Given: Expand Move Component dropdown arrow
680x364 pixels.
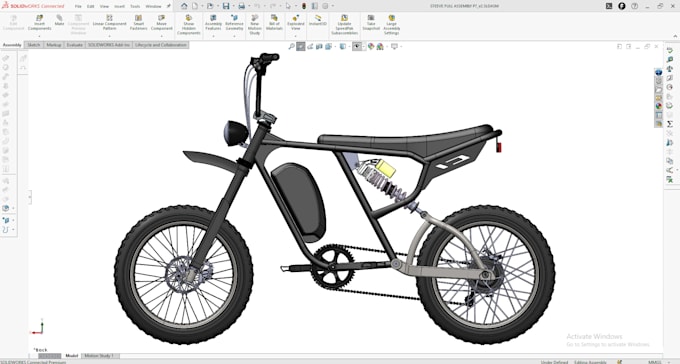Looking at the screenshot, I should point(161,36).
